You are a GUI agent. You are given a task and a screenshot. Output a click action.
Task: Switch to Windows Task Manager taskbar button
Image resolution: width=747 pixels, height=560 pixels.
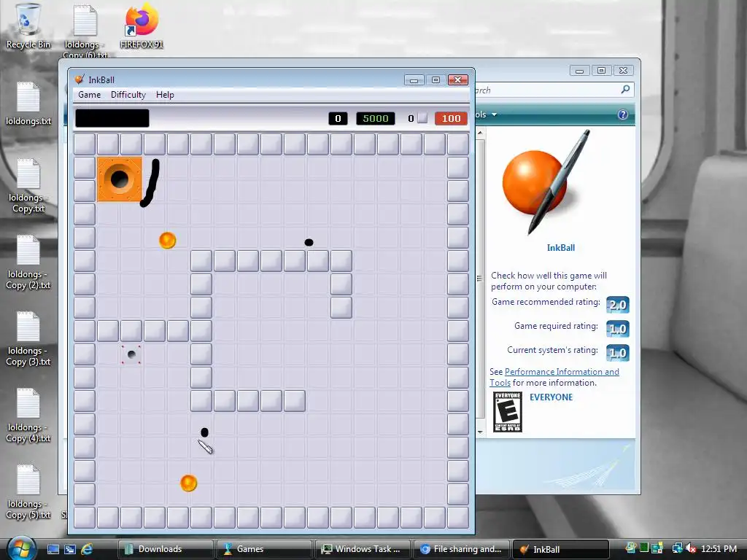pyautogui.click(x=363, y=549)
